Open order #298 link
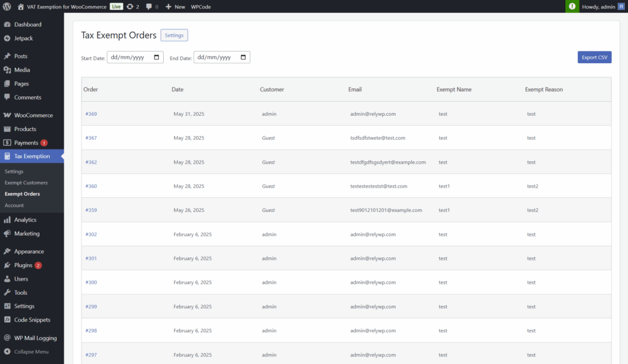The image size is (628, 364). tap(91, 330)
